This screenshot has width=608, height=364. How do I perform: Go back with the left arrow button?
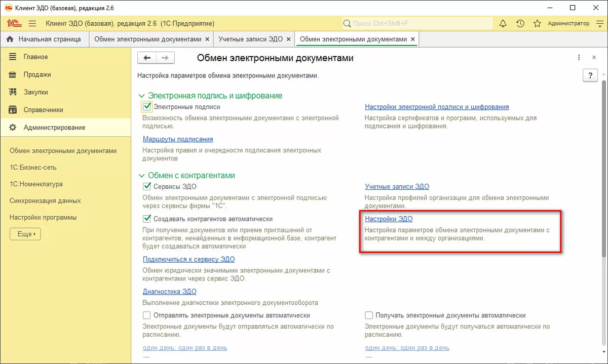point(147,58)
